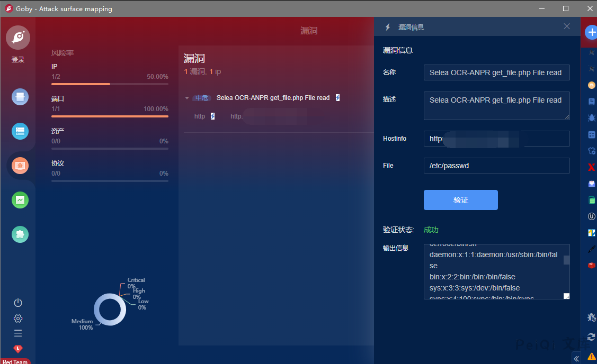Click the 名称 name input field
The height and width of the screenshot is (364, 597).
(496, 72)
